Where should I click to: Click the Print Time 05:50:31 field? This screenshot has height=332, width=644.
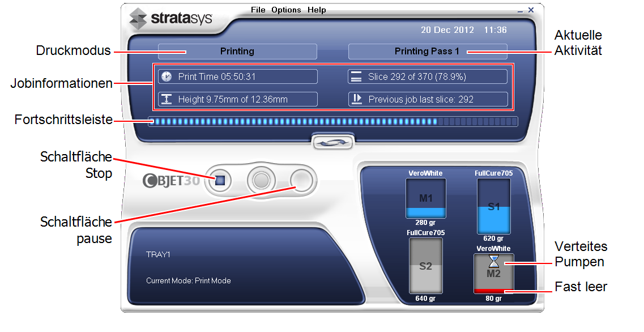(x=237, y=76)
